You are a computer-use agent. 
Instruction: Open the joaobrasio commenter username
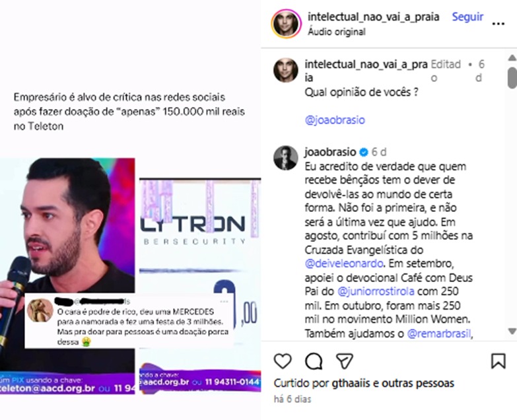point(330,152)
